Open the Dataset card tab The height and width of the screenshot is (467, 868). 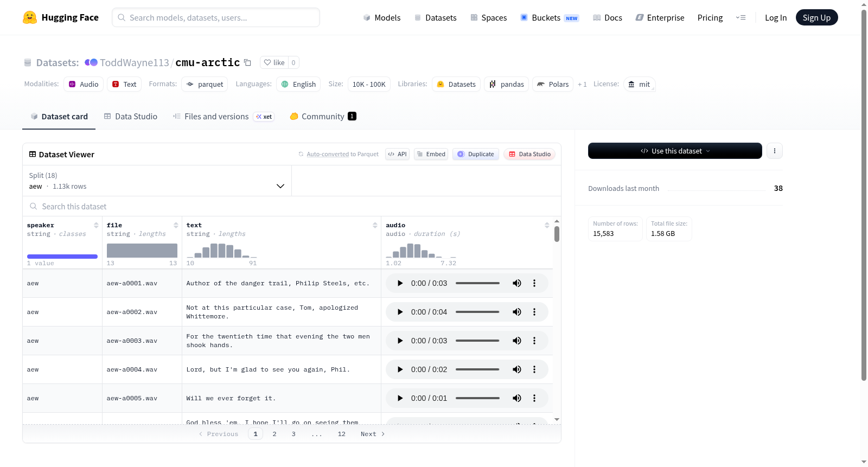click(59, 116)
